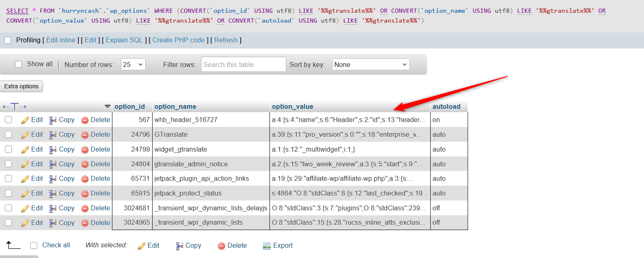Screen dimensions: 644x258
Task: Click the With selected red Delete icon
Action: pyautogui.click(x=222, y=246)
